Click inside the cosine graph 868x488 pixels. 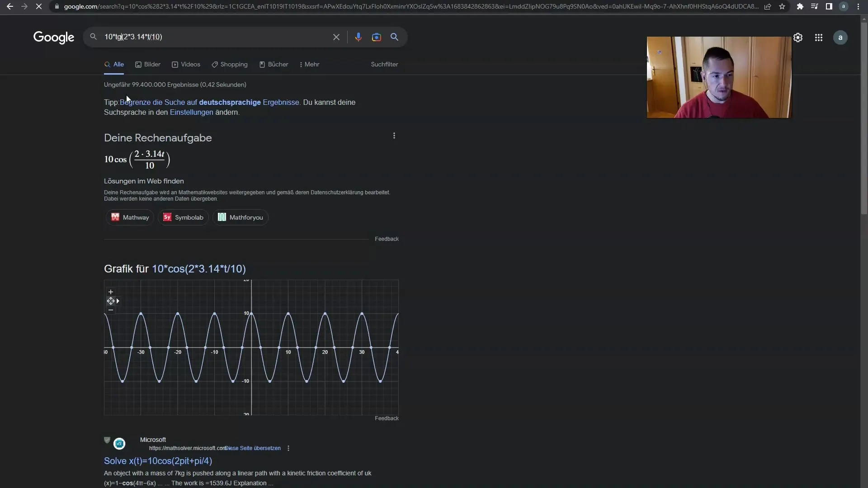point(251,347)
